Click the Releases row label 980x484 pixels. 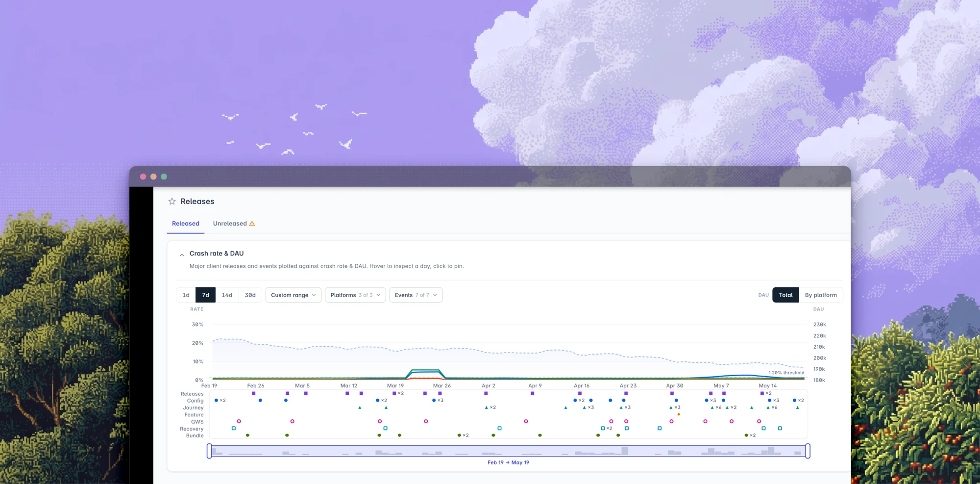(192, 394)
